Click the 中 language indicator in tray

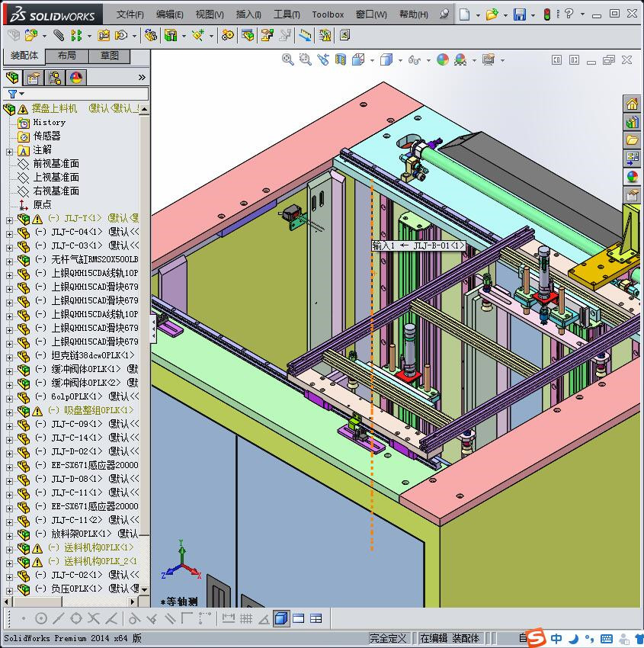[x=556, y=639]
